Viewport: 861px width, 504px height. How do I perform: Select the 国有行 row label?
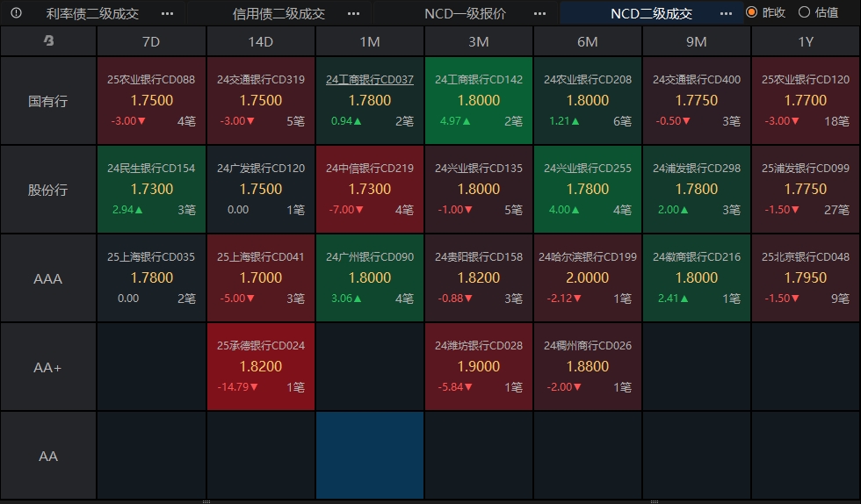pos(48,101)
